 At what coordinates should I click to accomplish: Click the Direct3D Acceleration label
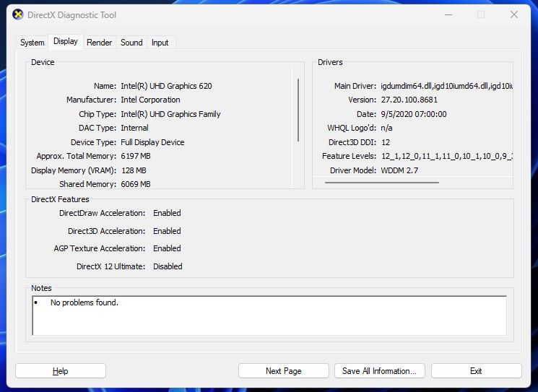106,231
